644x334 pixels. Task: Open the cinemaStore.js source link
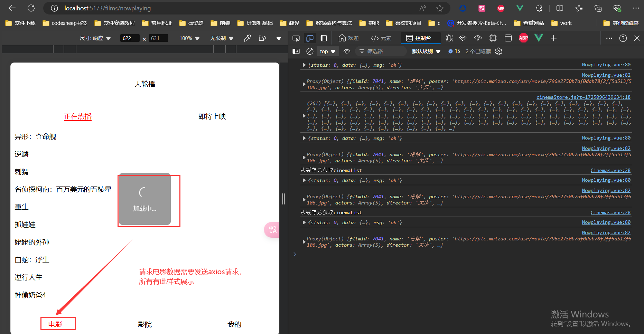[584, 97]
